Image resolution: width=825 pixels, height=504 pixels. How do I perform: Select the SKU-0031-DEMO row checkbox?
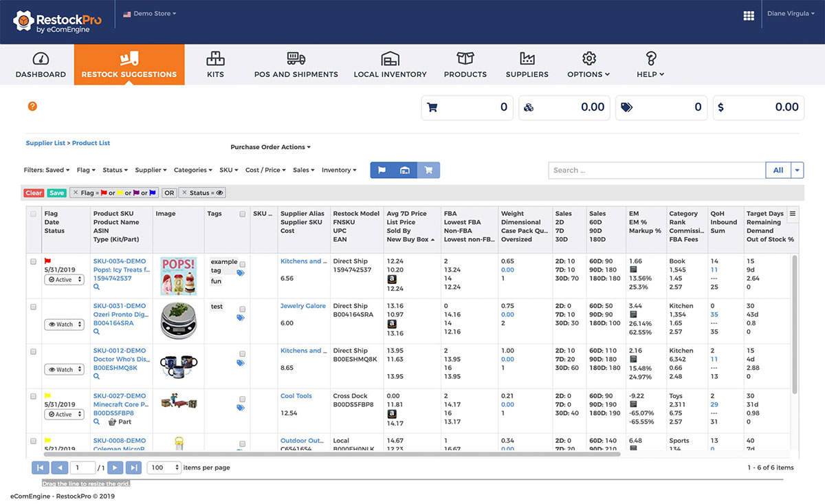tap(33, 307)
